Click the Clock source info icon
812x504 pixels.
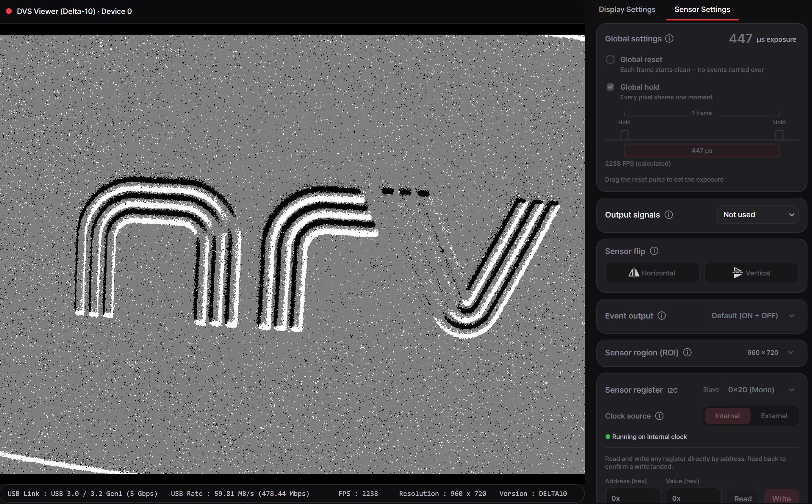pyautogui.click(x=659, y=416)
